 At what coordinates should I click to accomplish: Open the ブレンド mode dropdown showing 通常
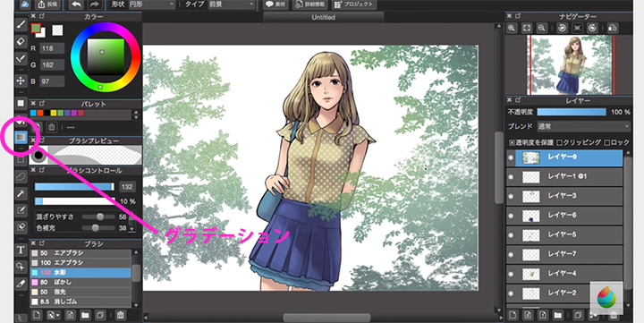coord(583,126)
